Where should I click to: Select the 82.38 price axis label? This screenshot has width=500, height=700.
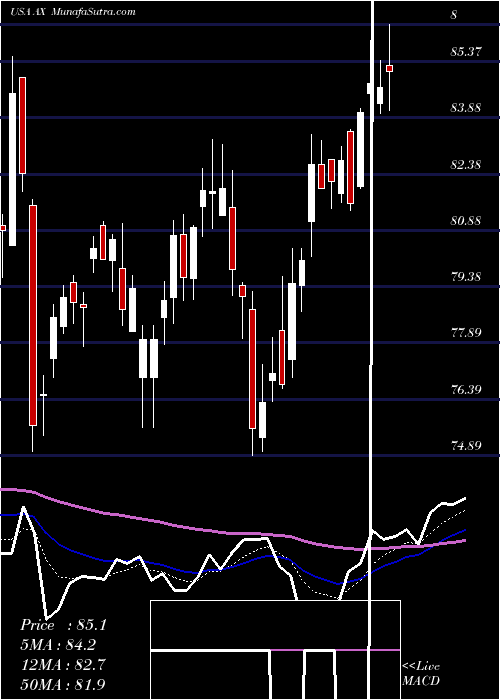click(x=466, y=165)
